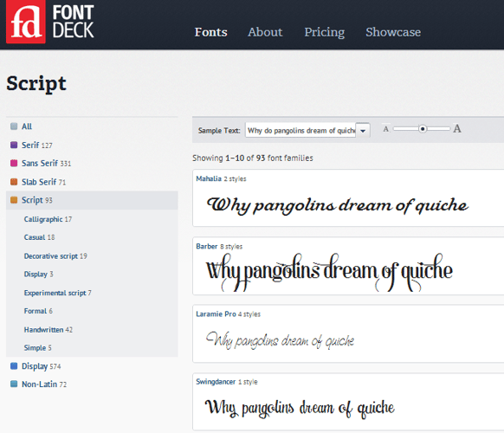
Task: Open the Laramie Pro font family link
Action: tap(216, 314)
